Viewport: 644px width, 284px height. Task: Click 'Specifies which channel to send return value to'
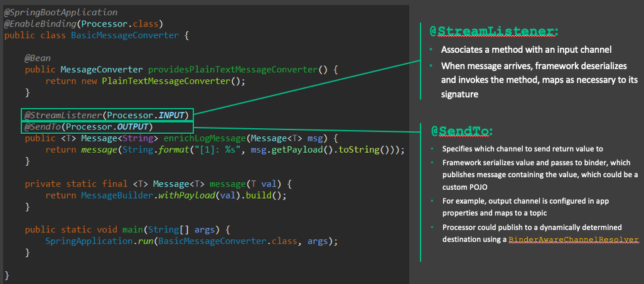coord(522,149)
